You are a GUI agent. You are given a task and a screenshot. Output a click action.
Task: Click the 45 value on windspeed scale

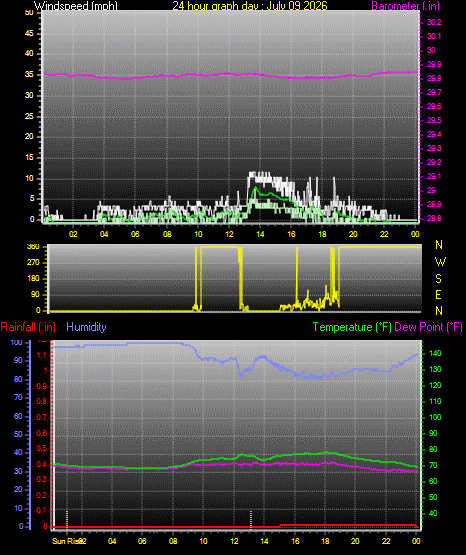point(29,33)
